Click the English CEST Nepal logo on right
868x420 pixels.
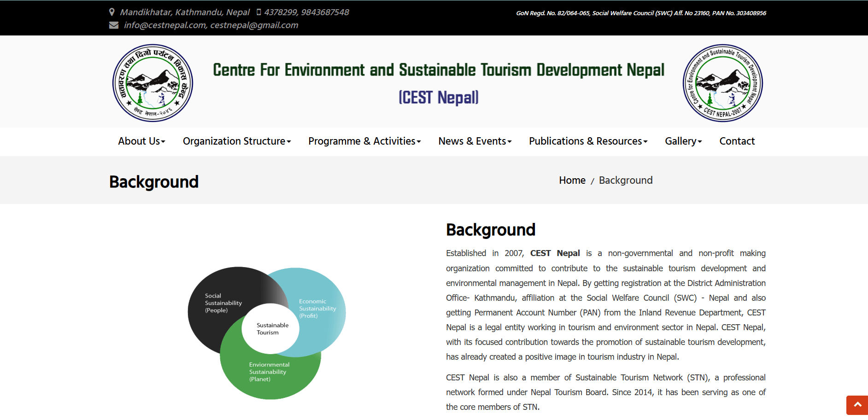point(722,83)
